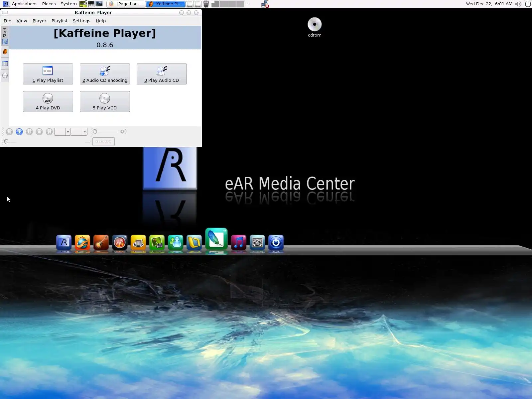Image resolution: width=532 pixels, height=399 pixels.
Task: Open the network connection tray icon
Action: 265,4
